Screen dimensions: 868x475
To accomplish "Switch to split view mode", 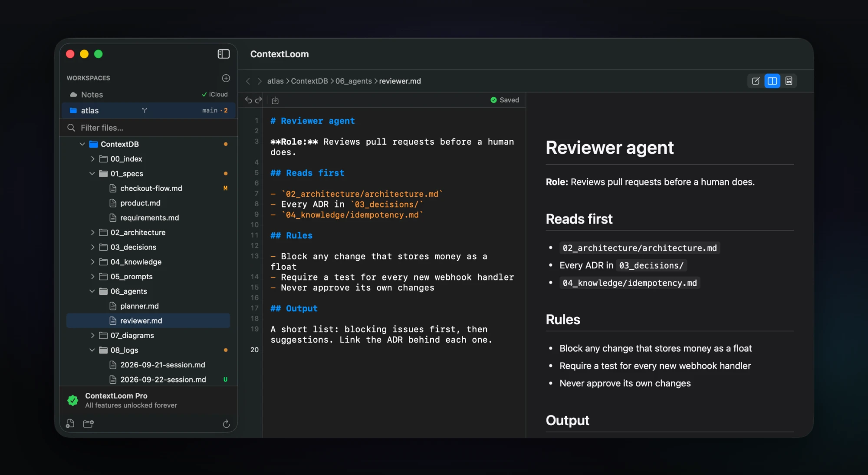I will 773,81.
